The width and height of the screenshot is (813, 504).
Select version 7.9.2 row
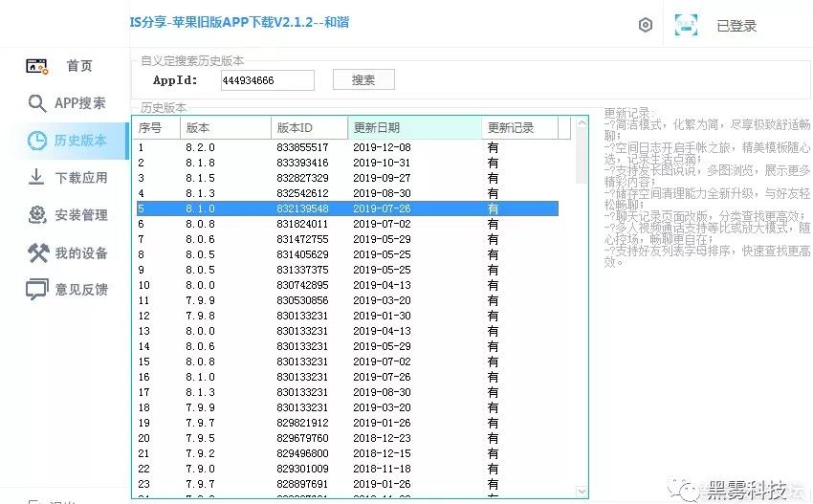[347, 453]
